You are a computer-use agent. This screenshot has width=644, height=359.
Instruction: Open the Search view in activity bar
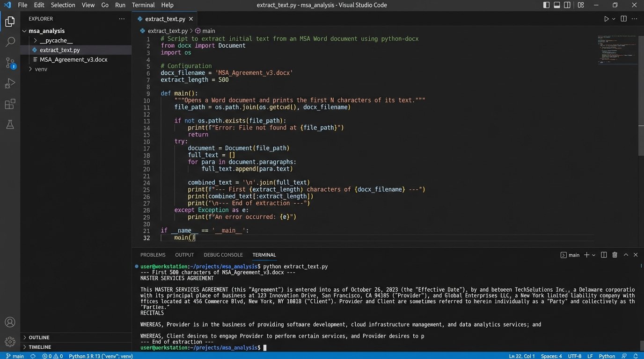[x=10, y=42]
